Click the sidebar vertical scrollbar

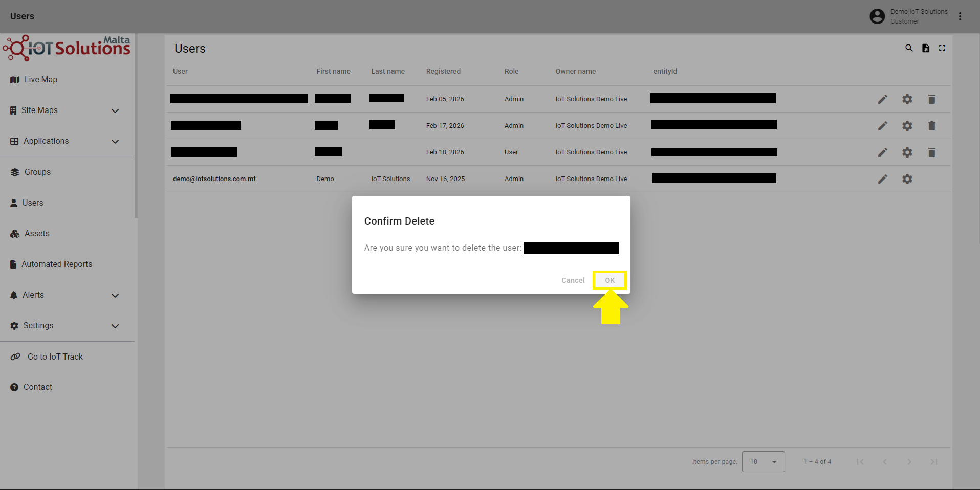click(136, 126)
